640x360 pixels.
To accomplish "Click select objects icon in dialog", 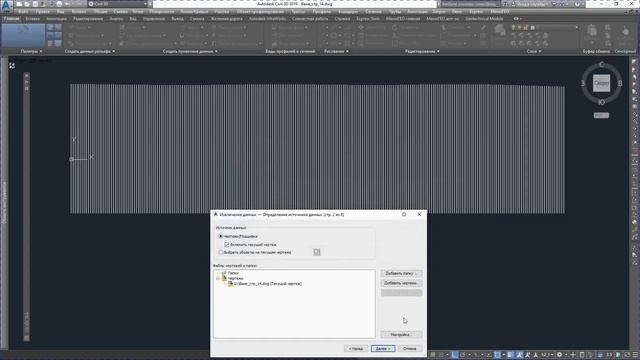I will (x=317, y=252).
